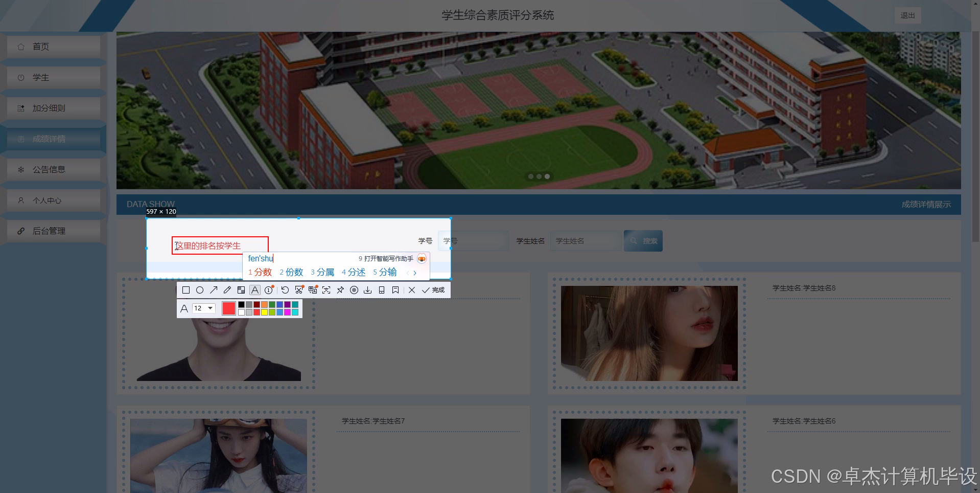The width and height of the screenshot is (980, 493).
Task: Click the 退出 logout button
Action: click(908, 15)
